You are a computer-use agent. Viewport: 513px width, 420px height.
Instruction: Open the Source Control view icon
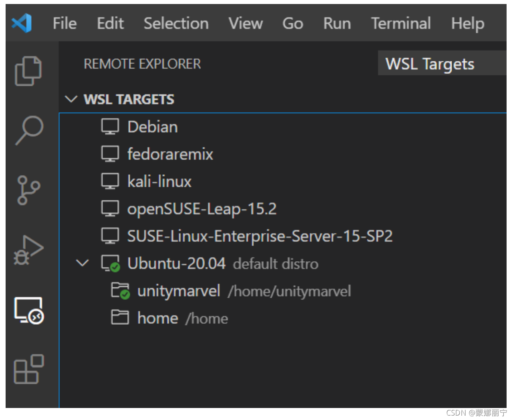(x=28, y=190)
